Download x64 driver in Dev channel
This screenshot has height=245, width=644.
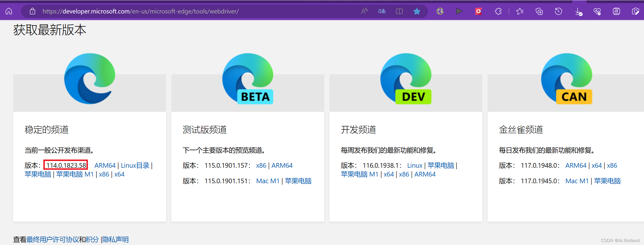pos(389,174)
